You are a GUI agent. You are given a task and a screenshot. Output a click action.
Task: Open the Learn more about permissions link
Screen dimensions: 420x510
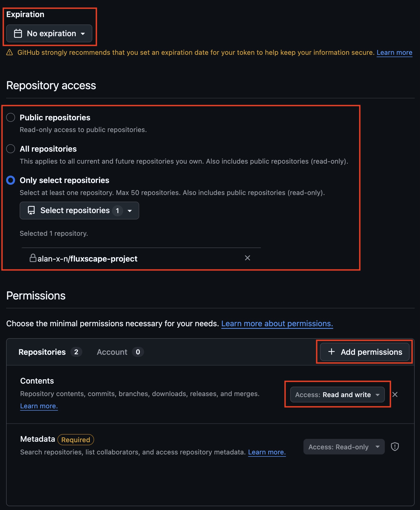pyautogui.click(x=277, y=323)
